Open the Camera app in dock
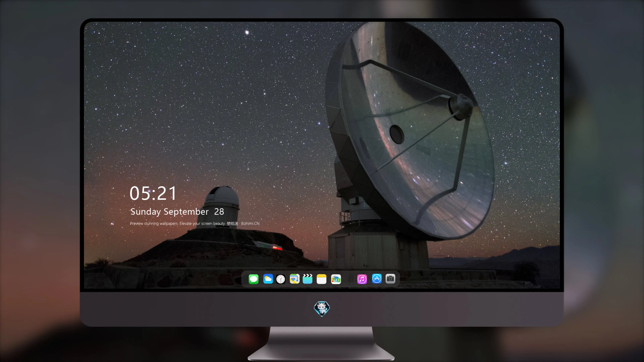644x362 pixels. pos(390,279)
